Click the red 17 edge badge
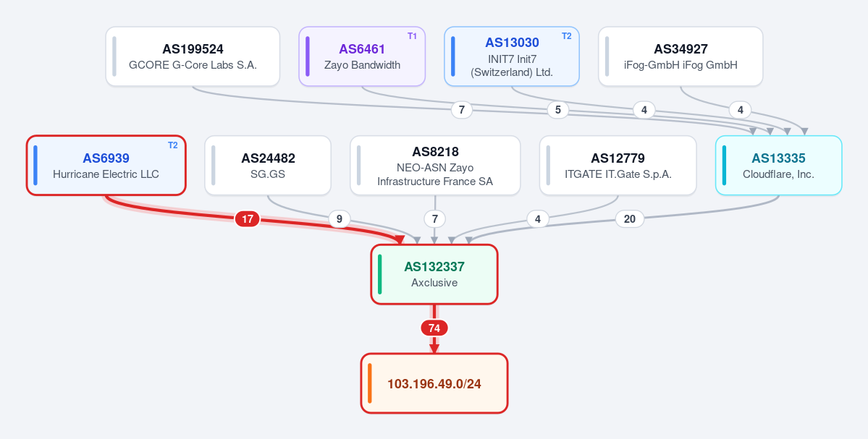 click(248, 219)
